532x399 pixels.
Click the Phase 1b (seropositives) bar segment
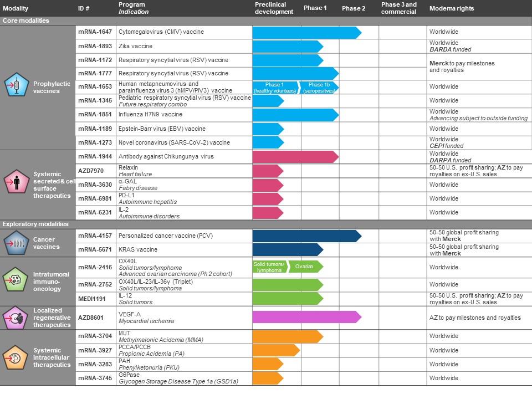tap(319, 88)
